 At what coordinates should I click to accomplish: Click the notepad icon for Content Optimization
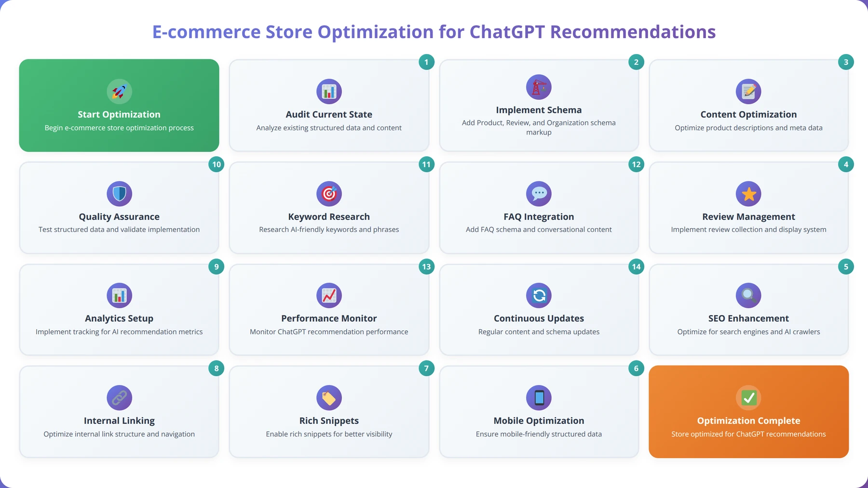[x=748, y=91]
